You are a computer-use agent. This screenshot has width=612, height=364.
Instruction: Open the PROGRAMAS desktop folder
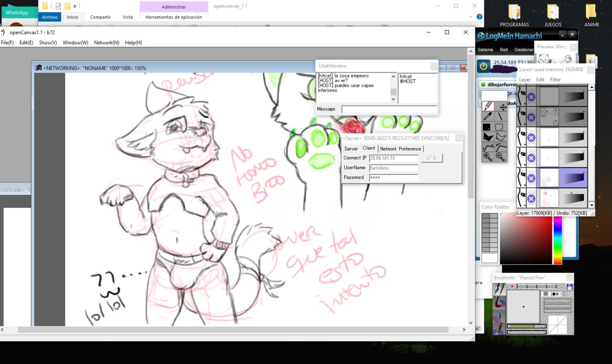click(514, 15)
